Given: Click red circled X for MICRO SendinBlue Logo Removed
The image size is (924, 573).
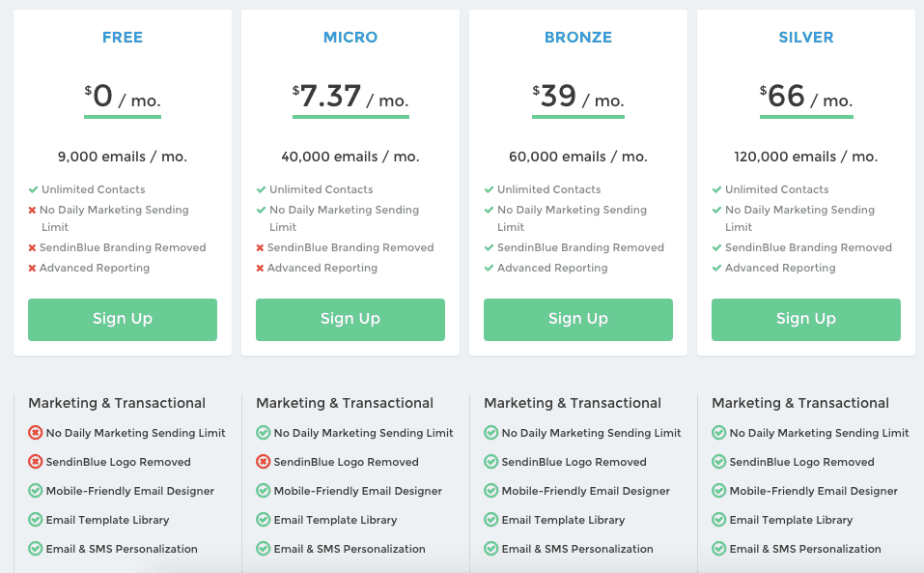Looking at the screenshot, I should (x=263, y=462).
